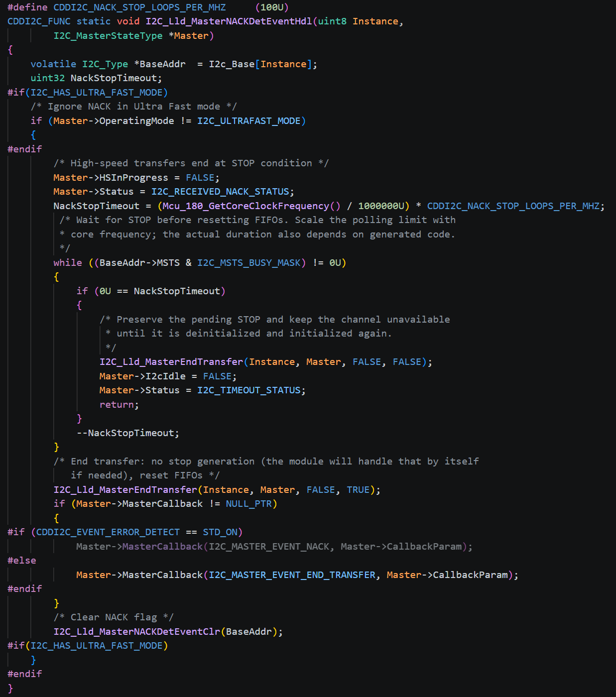The image size is (616, 697).
Task: Click the I2C_MASTER_EVENT_NACK argument
Action: (x=269, y=547)
